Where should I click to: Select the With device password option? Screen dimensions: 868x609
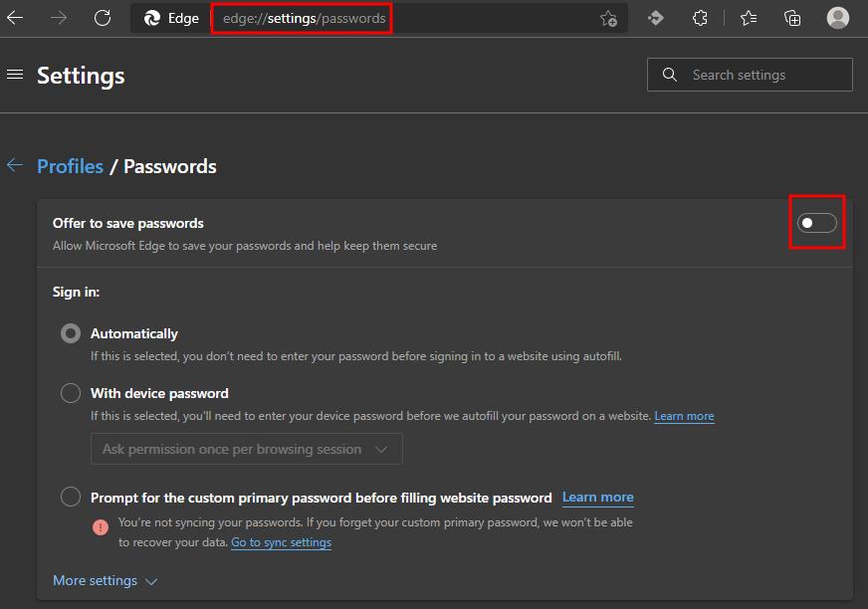71,393
